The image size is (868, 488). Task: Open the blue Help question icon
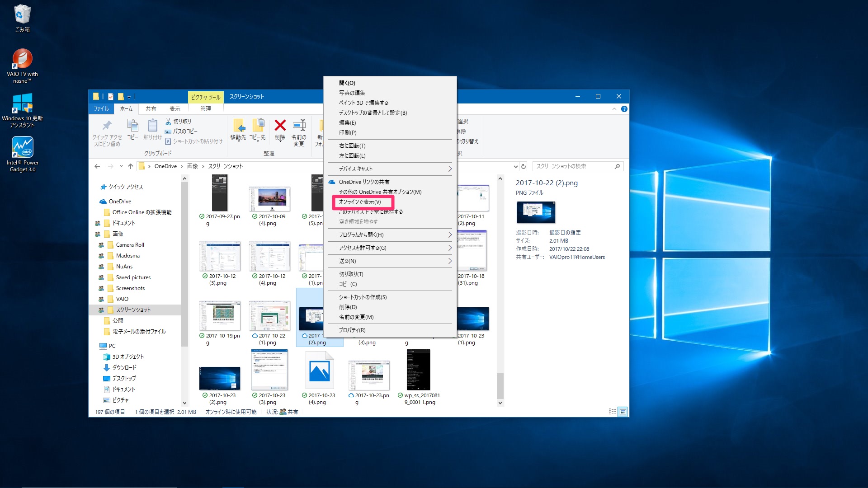tap(624, 109)
